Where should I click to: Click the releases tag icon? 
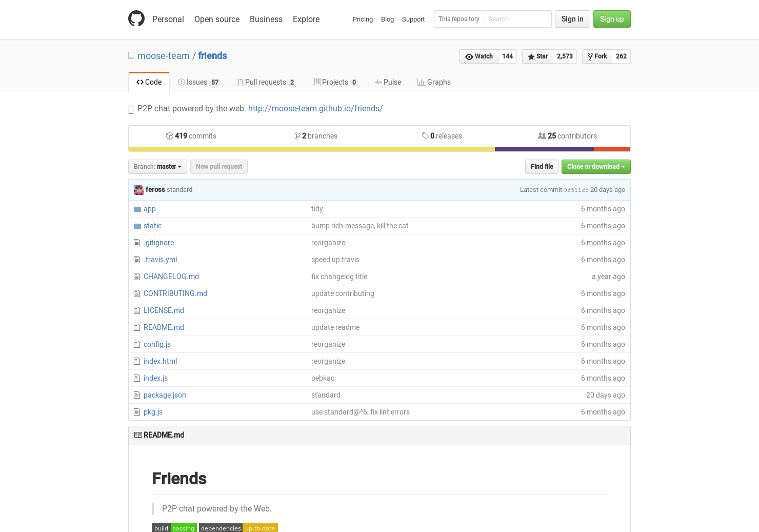coord(425,136)
